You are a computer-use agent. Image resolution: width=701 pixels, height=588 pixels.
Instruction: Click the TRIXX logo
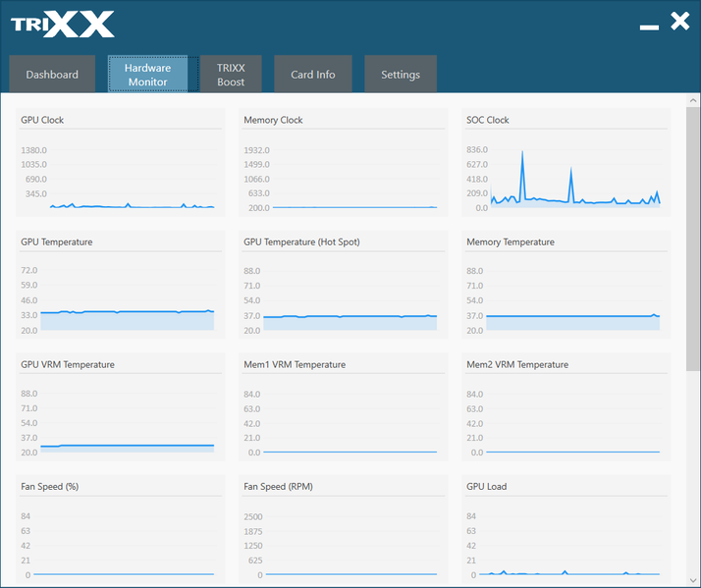tap(63, 25)
